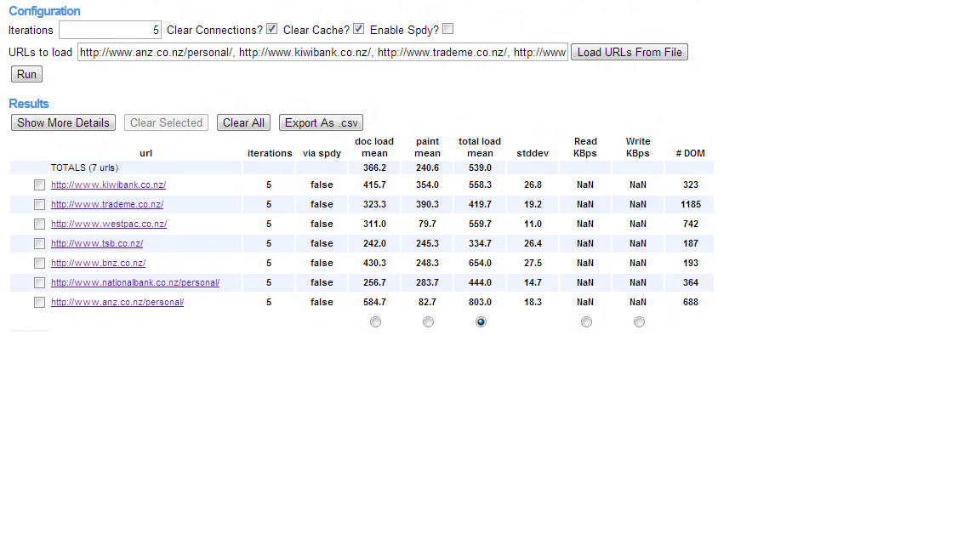
Task: Open the http://www.westpac.co.nz/ link
Action: click(x=109, y=224)
